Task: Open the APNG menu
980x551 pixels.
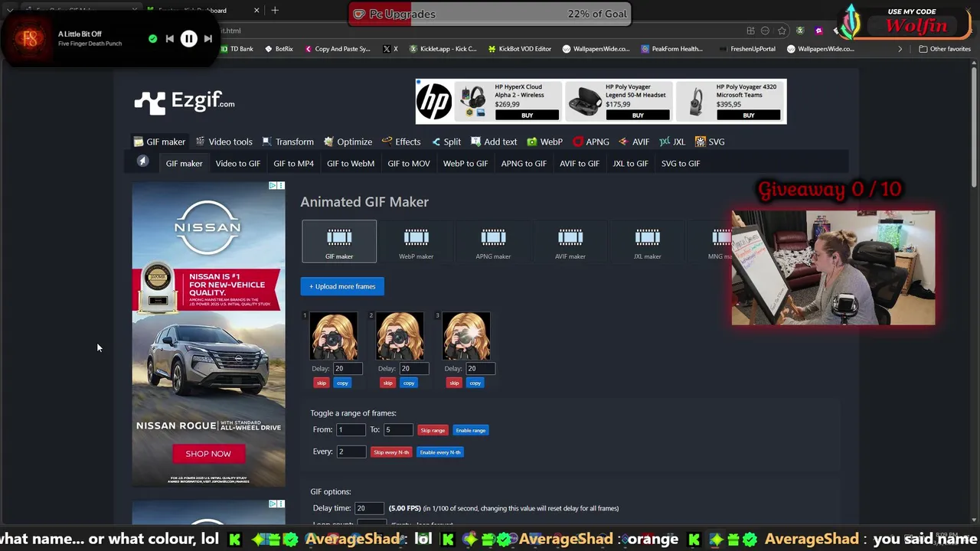Action: tap(591, 142)
